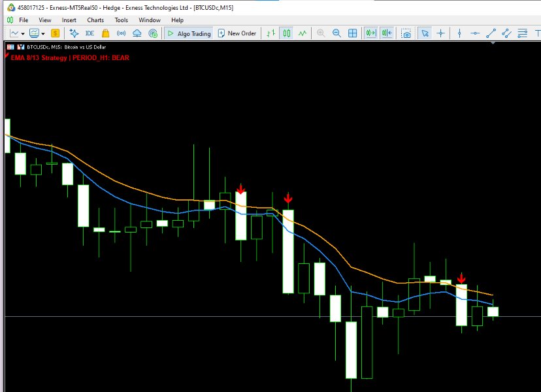Select the standard arrow cursor
Image resolution: width=541 pixels, height=392 pixels.
pyautogui.click(x=425, y=33)
